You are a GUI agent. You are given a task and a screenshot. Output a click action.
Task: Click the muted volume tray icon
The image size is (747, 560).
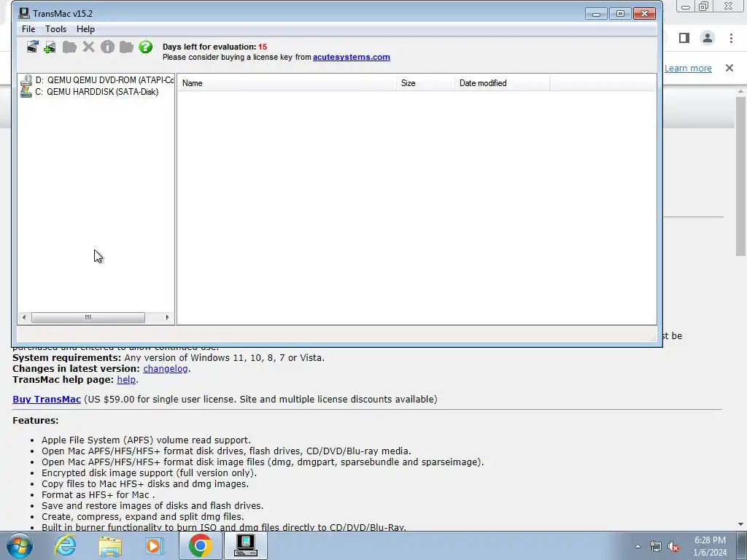click(x=673, y=546)
